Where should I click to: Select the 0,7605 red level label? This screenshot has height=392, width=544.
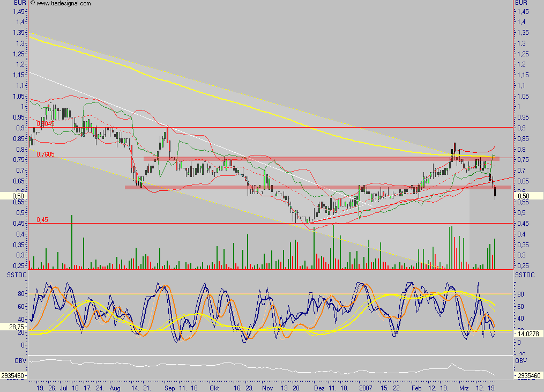(45, 154)
